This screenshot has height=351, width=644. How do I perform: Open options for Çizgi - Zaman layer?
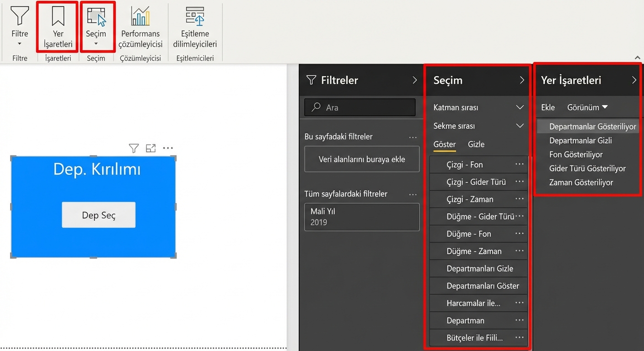519,199
